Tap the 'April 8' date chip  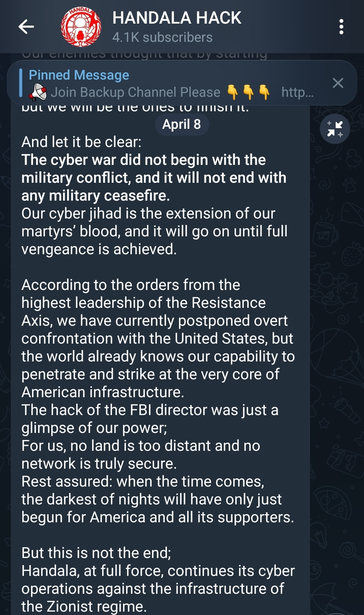[x=182, y=124]
